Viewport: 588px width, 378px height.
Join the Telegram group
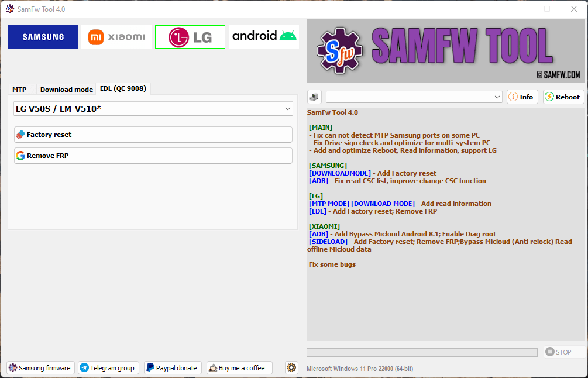coord(108,368)
